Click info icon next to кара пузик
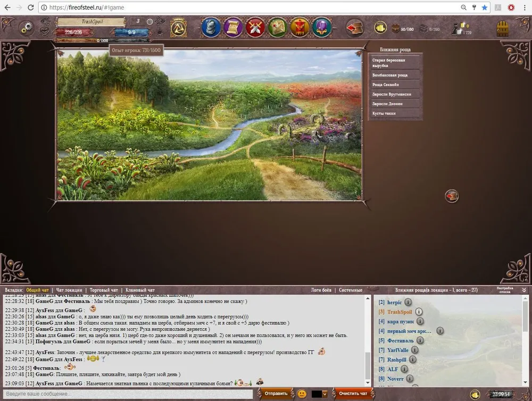532x401 pixels. click(x=420, y=321)
